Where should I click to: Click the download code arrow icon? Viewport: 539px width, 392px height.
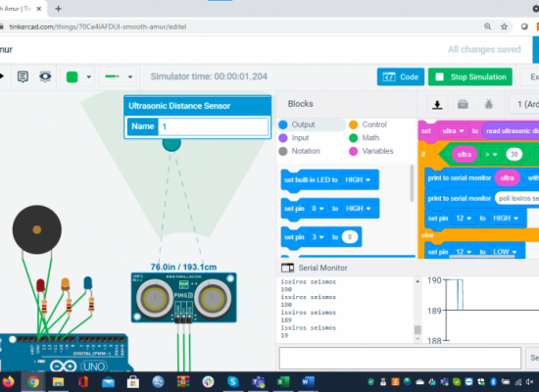[437, 104]
